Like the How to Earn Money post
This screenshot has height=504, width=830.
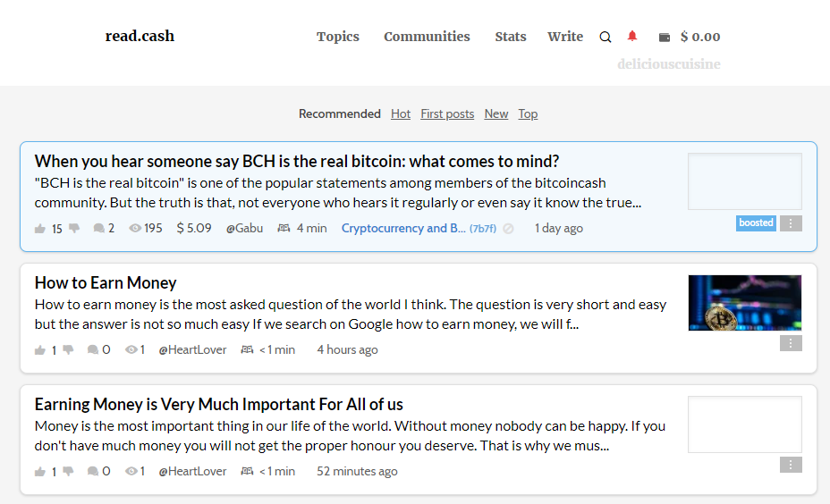[x=40, y=350]
